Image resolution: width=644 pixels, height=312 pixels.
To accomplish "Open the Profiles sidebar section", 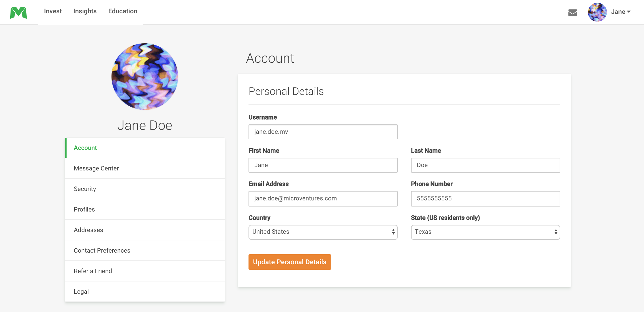I will coord(145,209).
